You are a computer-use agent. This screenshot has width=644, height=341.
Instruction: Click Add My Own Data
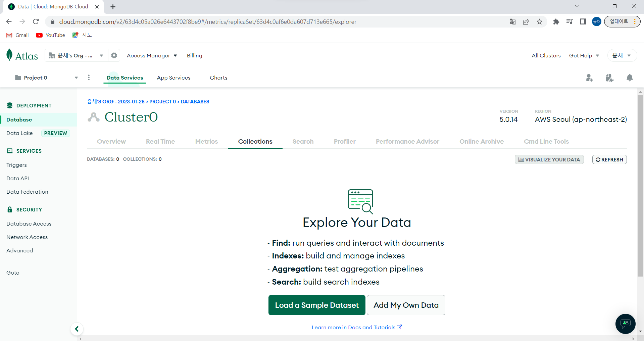406,305
